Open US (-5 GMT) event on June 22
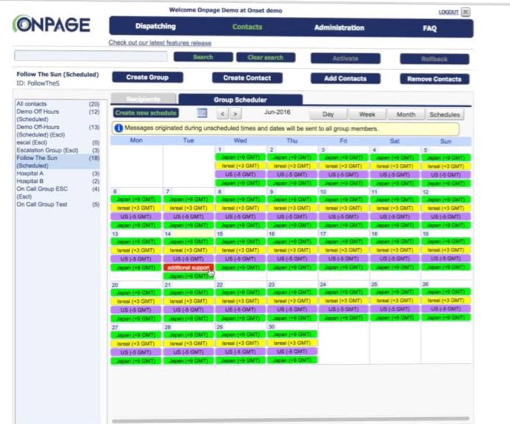This screenshot has width=510, height=424. pyautogui.click(x=240, y=310)
